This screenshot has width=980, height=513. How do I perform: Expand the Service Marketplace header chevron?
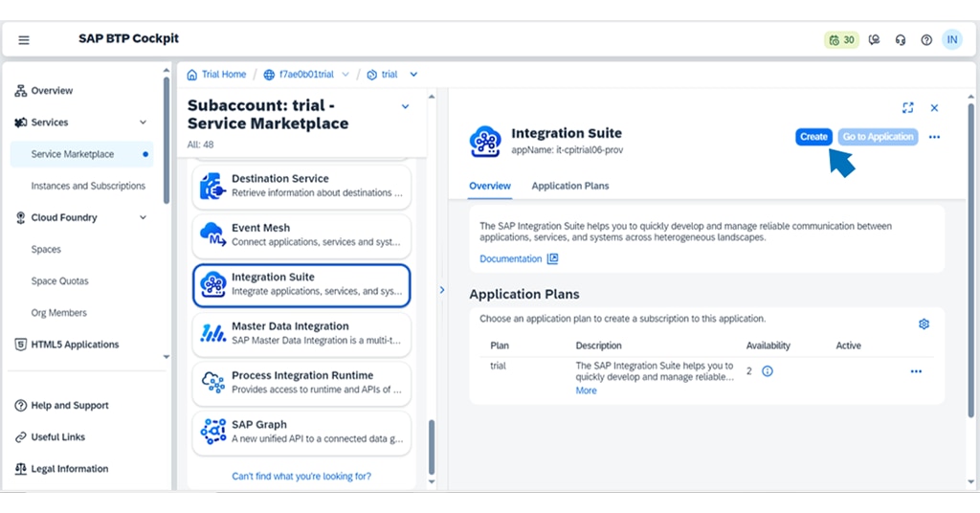[405, 107]
